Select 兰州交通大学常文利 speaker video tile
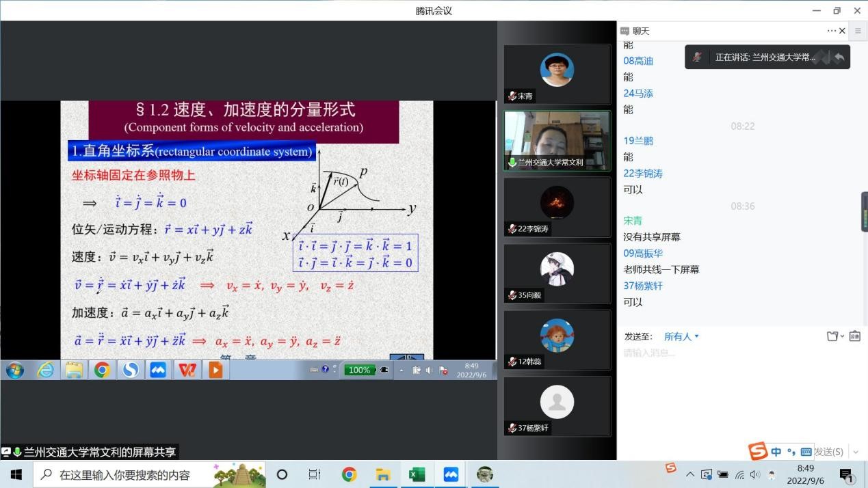This screenshot has height=488, width=868. point(557,140)
